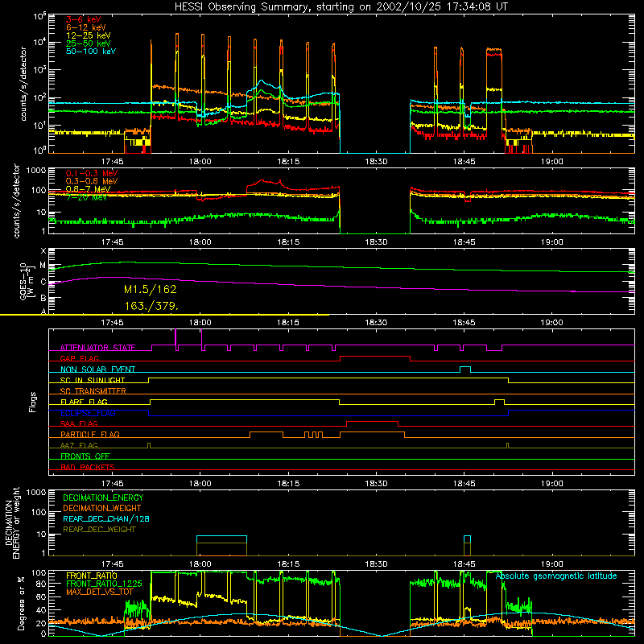Select the BAD_PACKETS flag label
Screen dimensions: 644x644
(88, 467)
